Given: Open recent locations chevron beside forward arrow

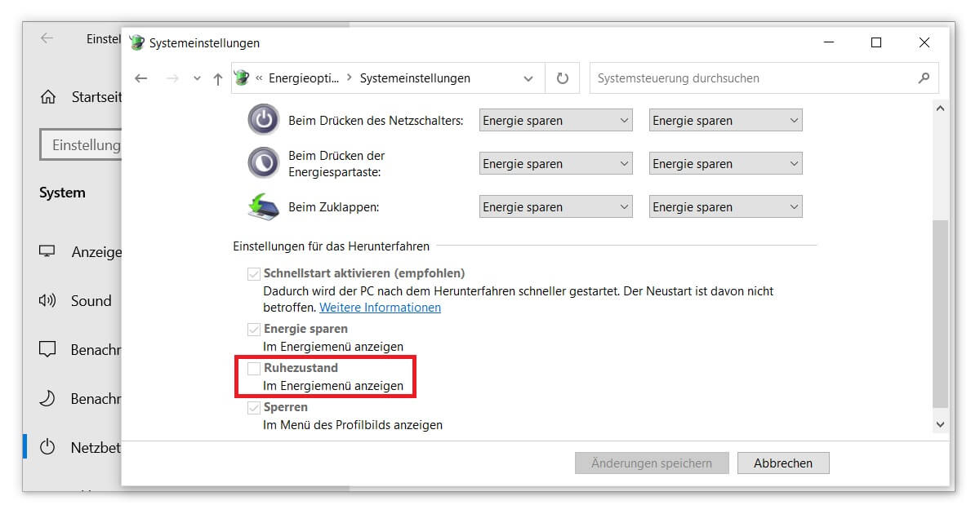Looking at the screenshot, I should pos(197,78).
